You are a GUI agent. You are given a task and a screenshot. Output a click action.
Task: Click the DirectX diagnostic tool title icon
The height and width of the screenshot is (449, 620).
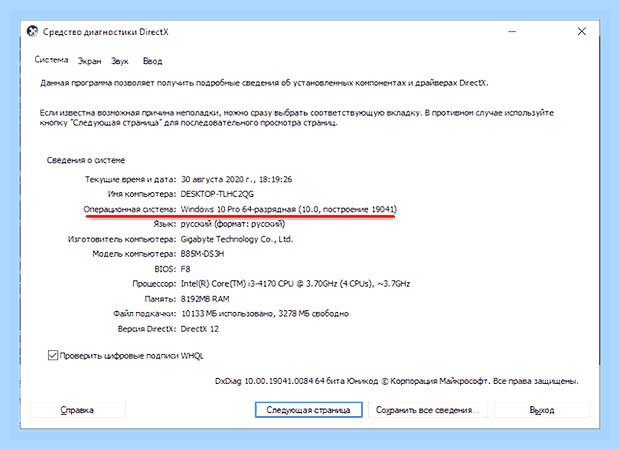(32, 31)
